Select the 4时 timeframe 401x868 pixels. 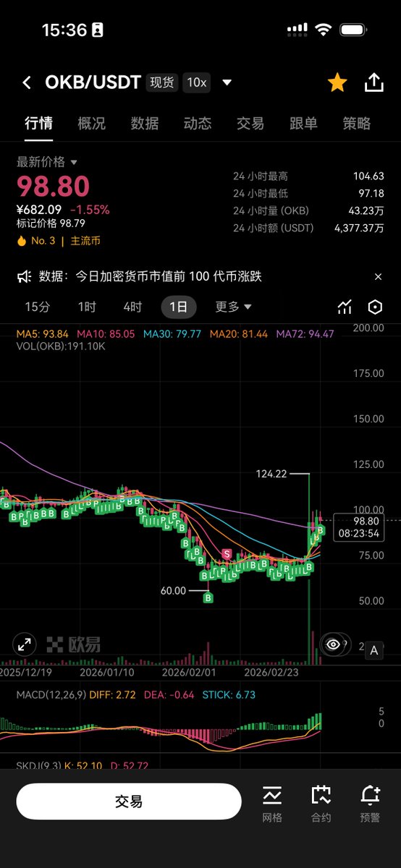pos(132,307)
